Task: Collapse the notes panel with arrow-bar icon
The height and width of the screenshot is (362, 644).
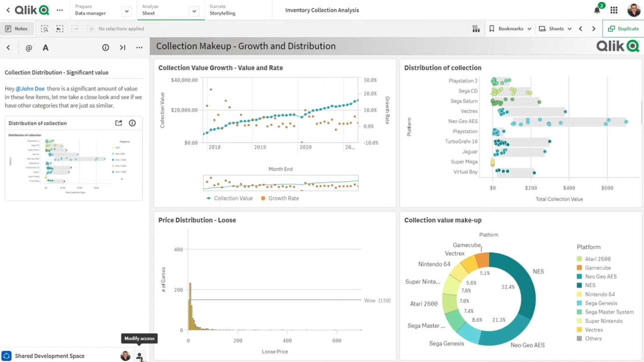Action: [122, 48]
